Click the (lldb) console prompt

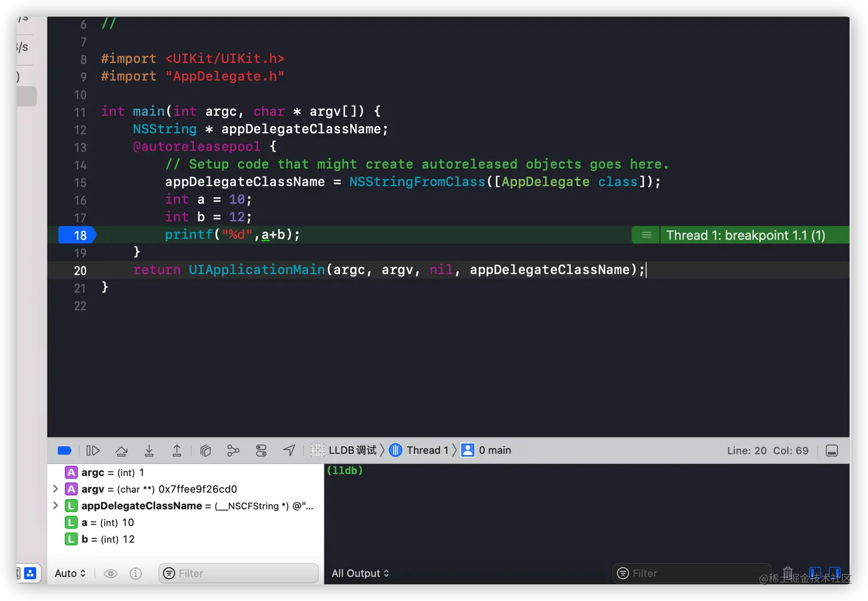click(x=344, y=471)
